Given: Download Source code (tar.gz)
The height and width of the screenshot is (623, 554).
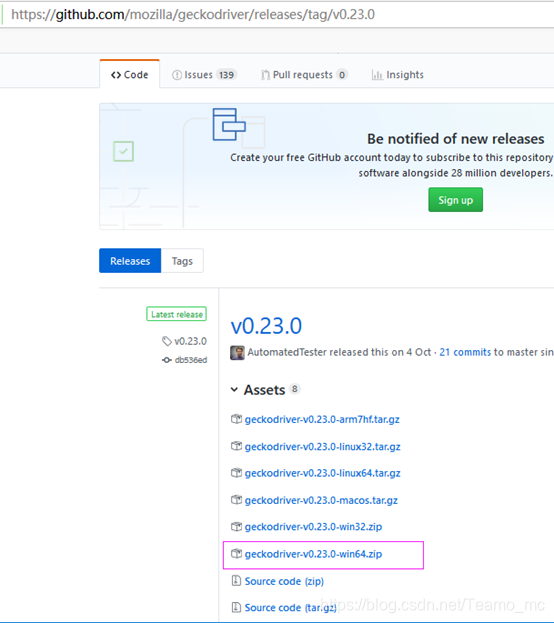Looking at the screenshot, I should point(291,608).
